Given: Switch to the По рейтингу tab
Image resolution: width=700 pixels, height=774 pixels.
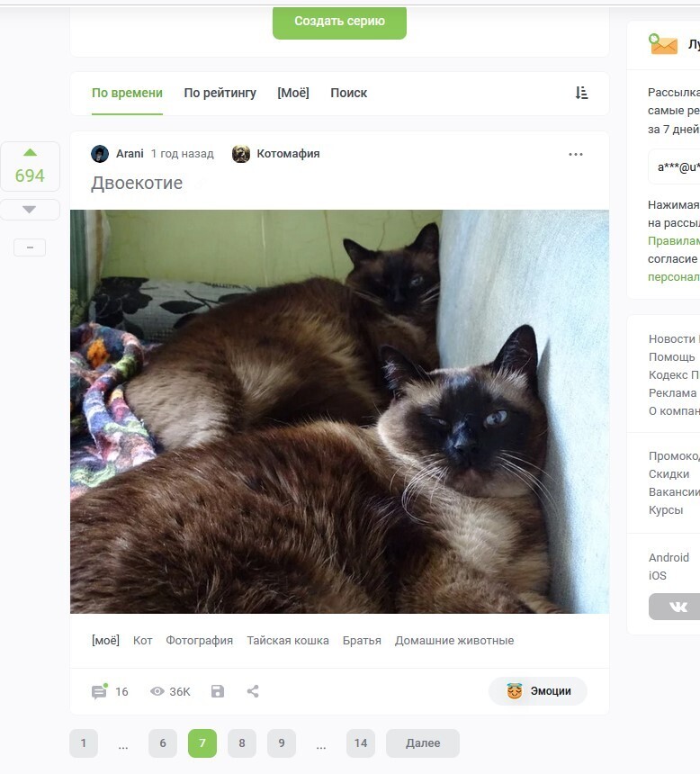Looking at the screenshot, I should point(220,93).
